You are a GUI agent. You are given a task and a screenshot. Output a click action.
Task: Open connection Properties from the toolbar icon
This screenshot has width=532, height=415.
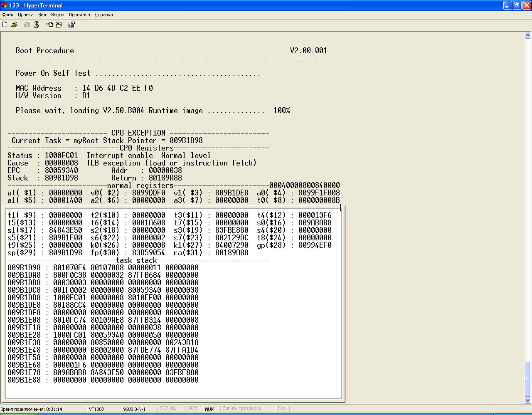click(71, 25)
